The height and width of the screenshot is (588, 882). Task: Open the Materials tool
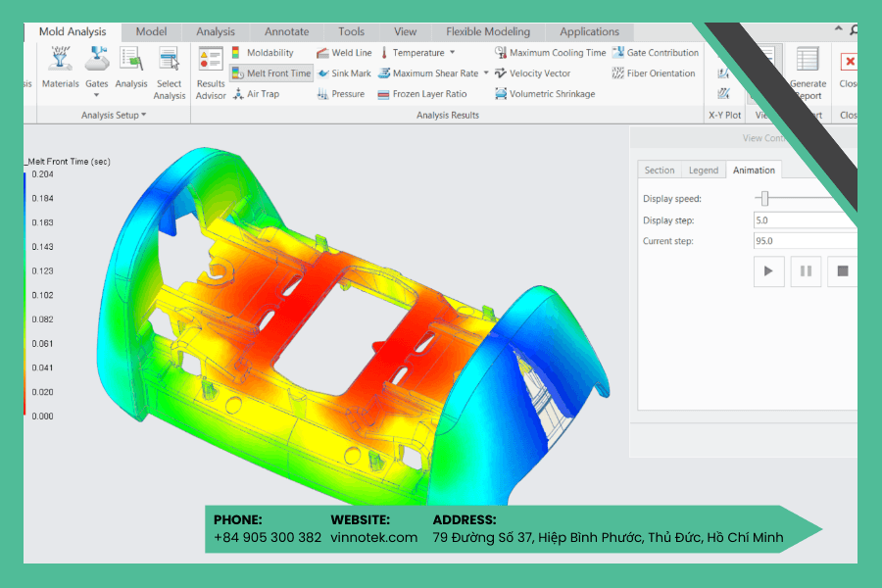60,68
